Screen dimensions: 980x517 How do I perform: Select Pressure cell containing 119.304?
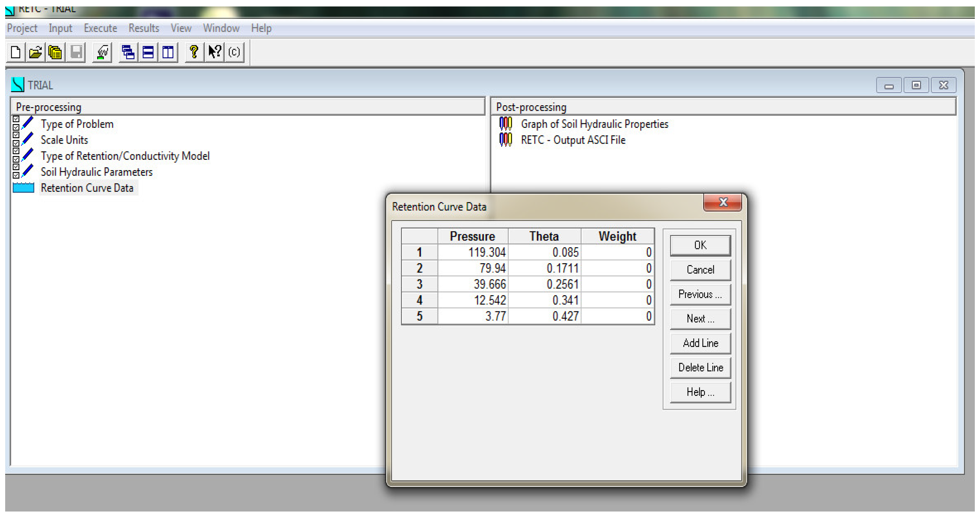click(x=473, y=252)
